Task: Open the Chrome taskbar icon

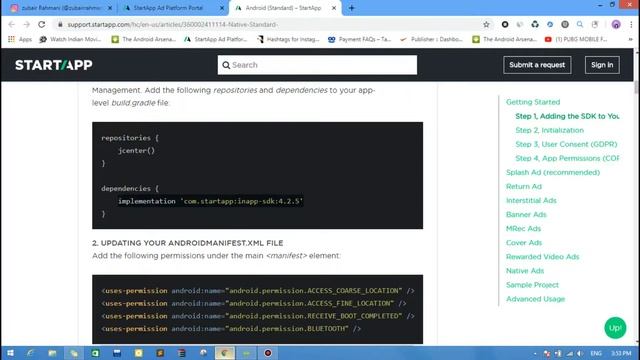Action: [x=224, y=353]
